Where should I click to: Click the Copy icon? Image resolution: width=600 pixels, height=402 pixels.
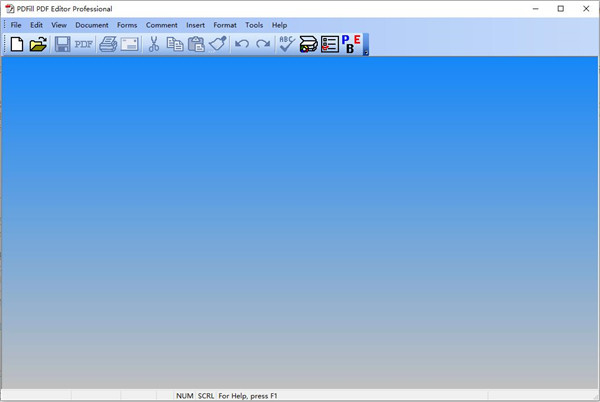[x=175, y=44]
